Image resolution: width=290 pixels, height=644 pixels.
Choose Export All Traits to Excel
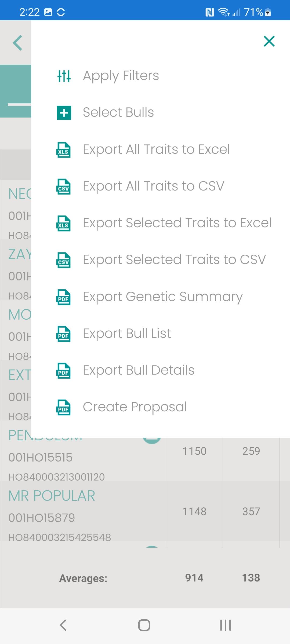156,149
